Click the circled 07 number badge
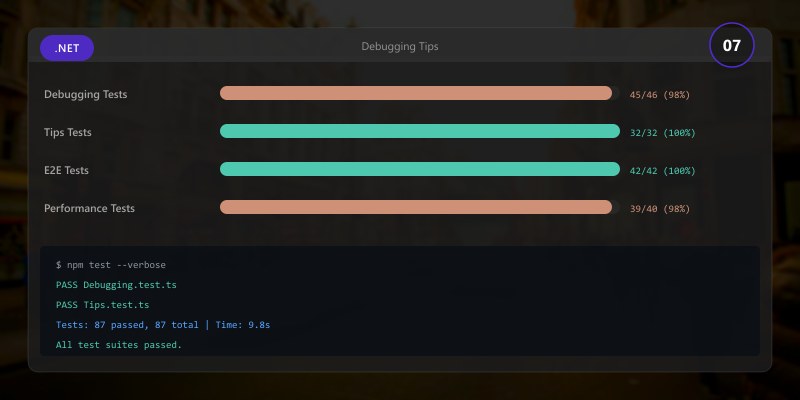 [x=731, y=45]
